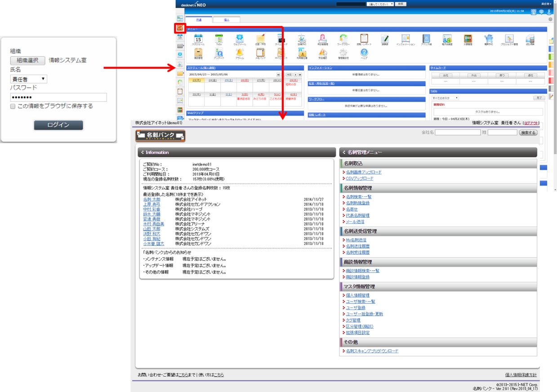Open the インフォメーション menu icon
The image size is (557, 392).
coord(405,39)
